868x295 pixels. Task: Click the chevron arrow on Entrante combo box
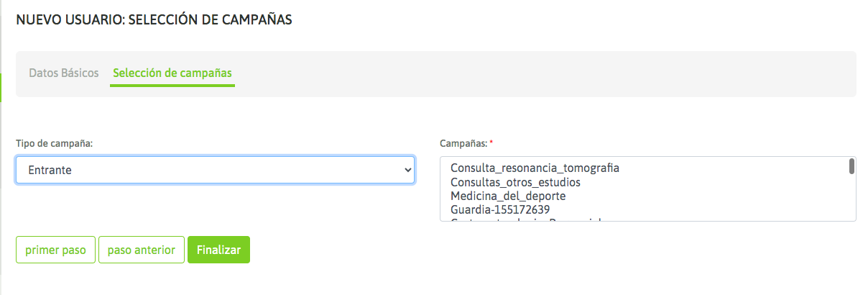[x=408, y=170]
